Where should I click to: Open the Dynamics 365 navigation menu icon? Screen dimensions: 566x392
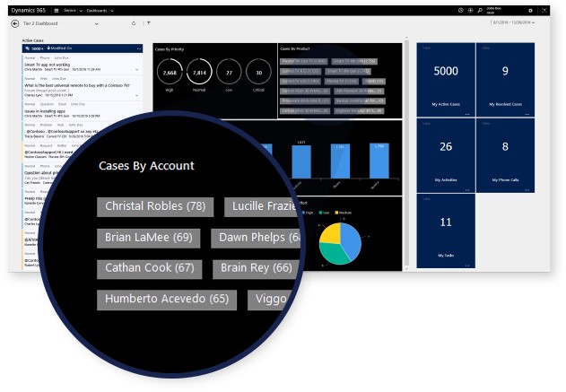pos(56,10)
